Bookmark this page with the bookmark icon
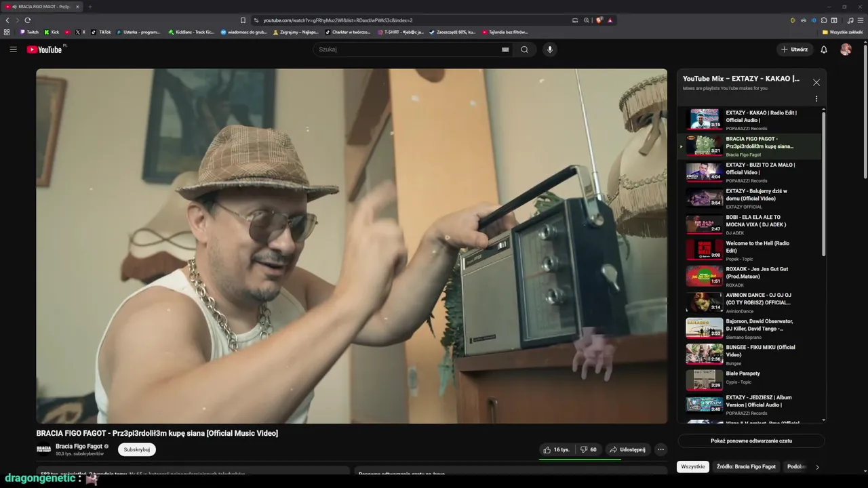868x488 pixels. [x=243, y=20]
